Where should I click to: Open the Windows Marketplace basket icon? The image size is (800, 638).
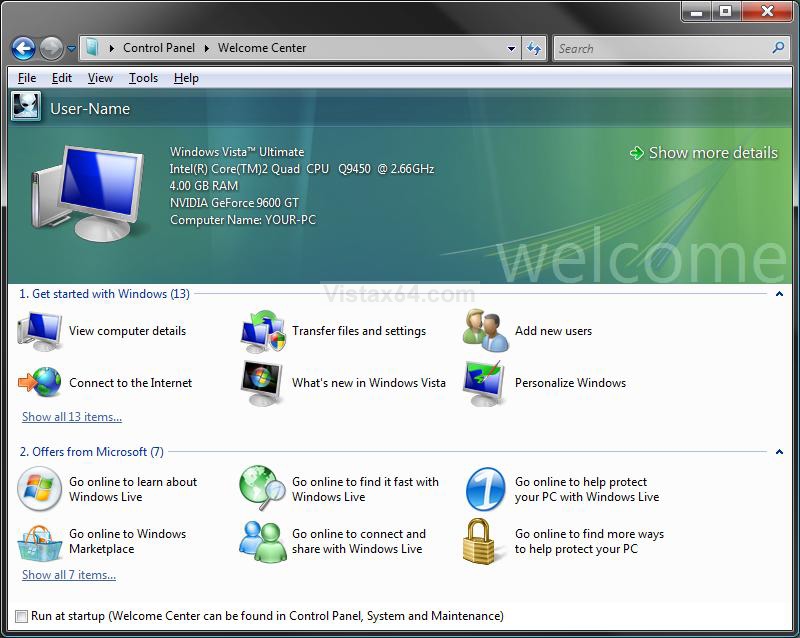coord(39,543)
